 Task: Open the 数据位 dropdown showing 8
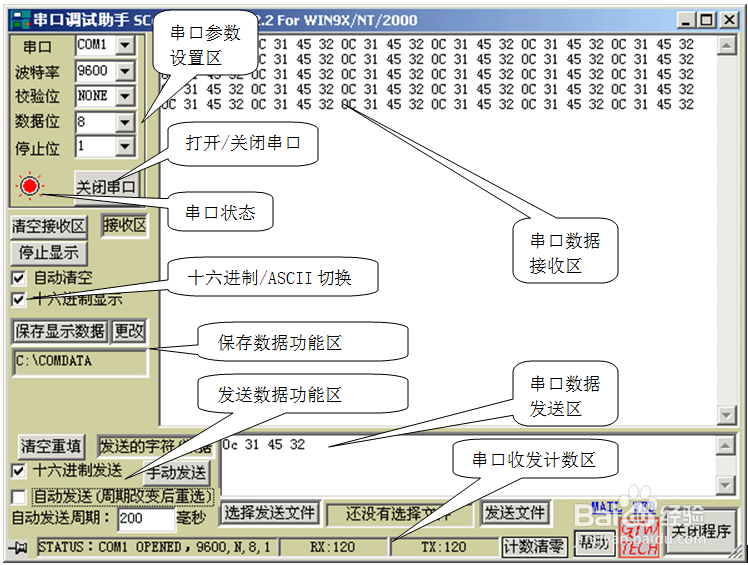(x=125, y=122)
